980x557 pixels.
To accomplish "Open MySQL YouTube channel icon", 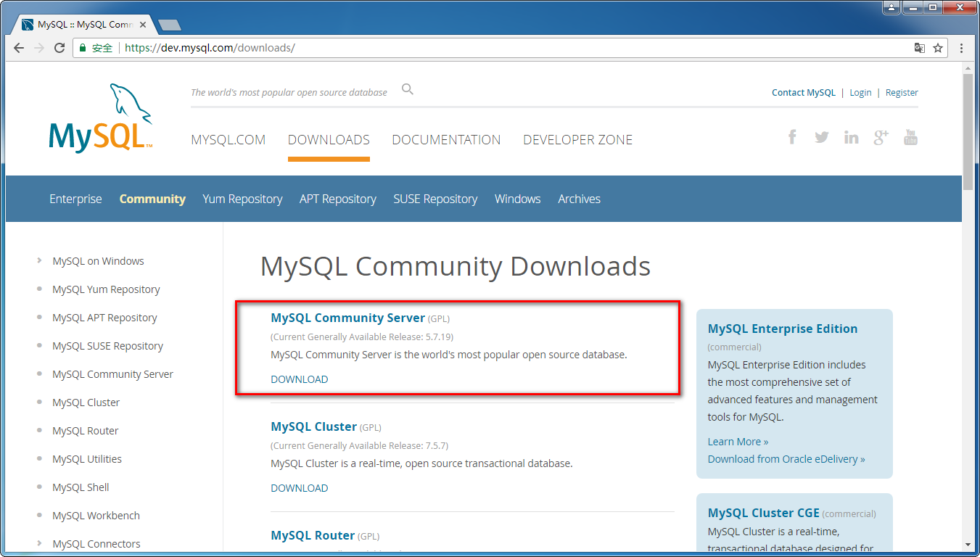I will pos(910,137).
